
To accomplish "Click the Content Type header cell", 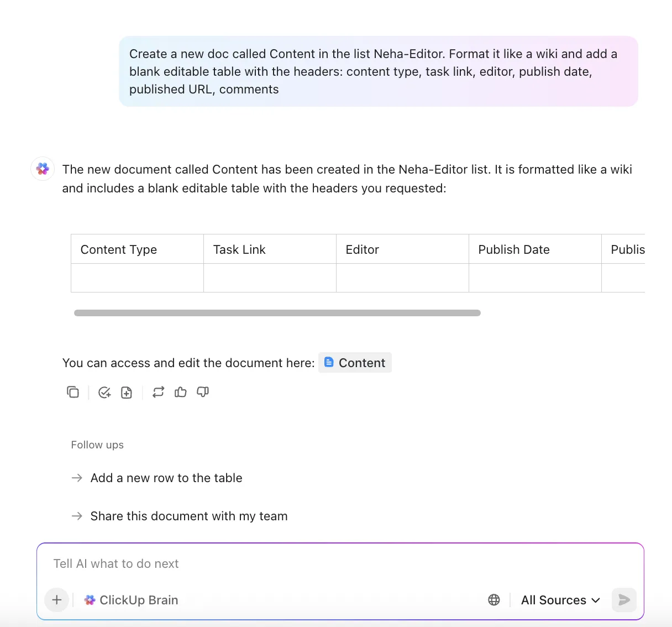I will (137, 249).
